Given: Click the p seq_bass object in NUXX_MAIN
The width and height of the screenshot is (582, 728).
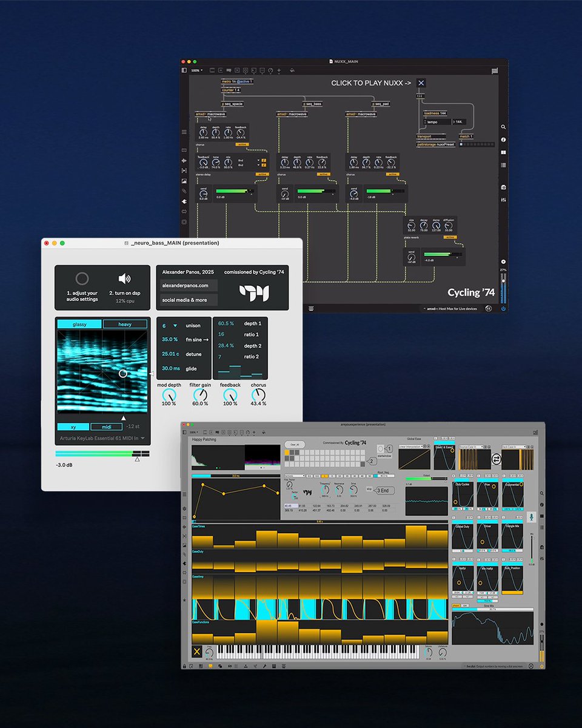Looking at the screenshot, I should tap(312, 104).
